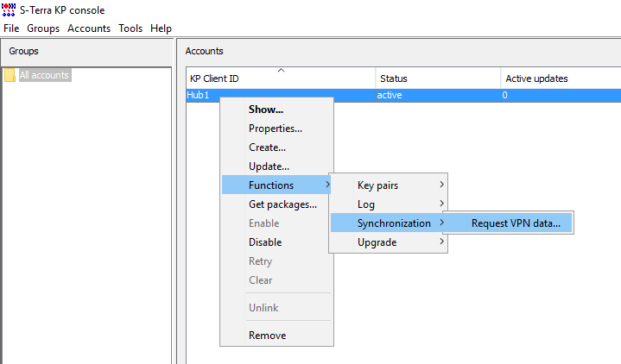
Task: Choose Show... from the context menu
Action: click(x=266, y=110)
